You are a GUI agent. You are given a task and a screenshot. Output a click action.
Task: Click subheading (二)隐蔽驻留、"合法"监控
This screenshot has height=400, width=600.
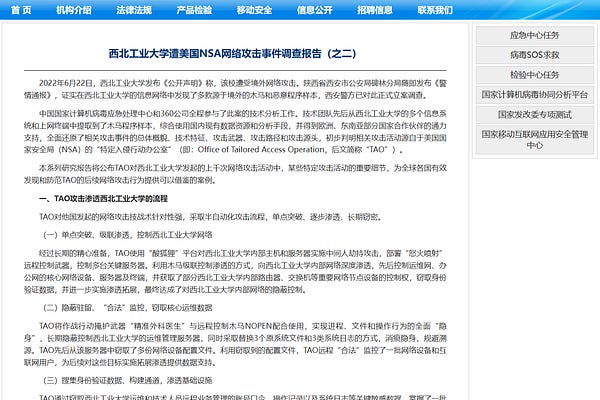click(x=127, y=308)
